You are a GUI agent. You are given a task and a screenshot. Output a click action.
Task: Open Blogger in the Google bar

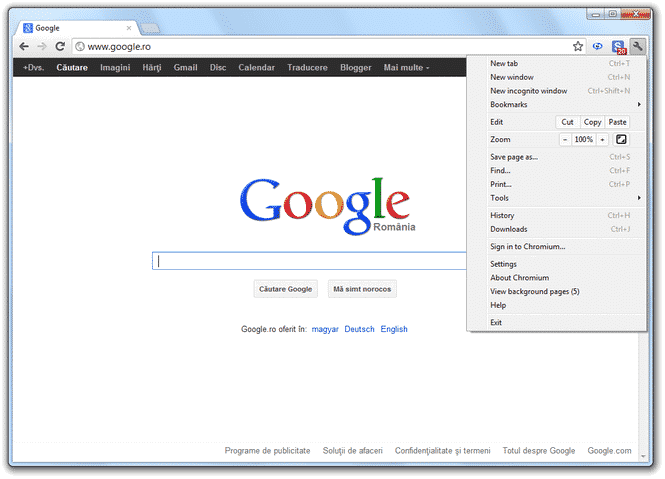[x=355, y=67]
